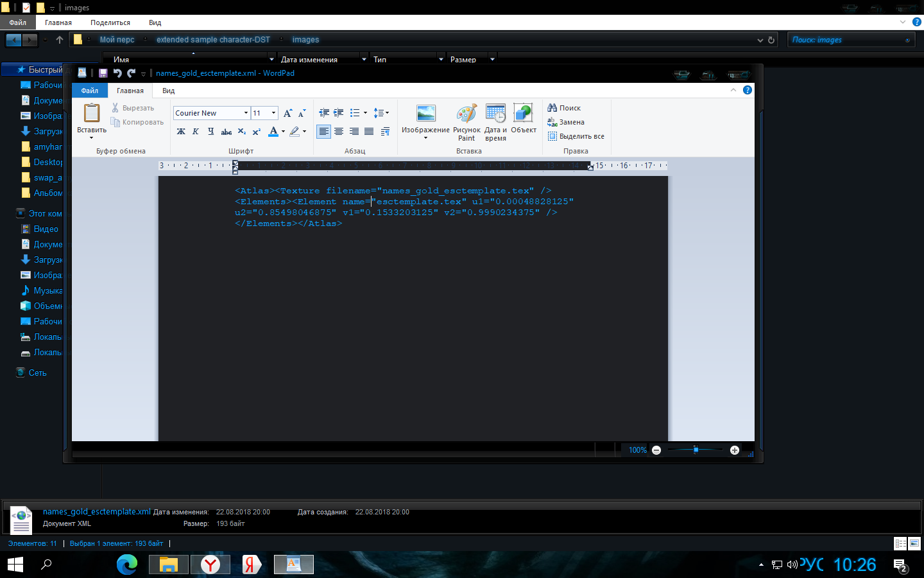Toggle italic formatting (К)
Screen dimensions: 924x578
pos(196,132)
